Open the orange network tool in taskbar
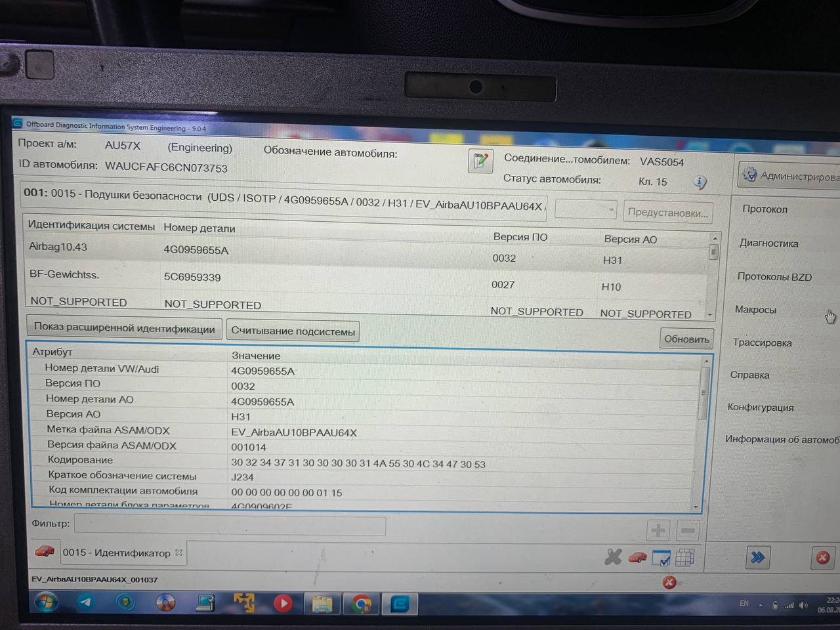840x630 pixels. [x=244, y=602]
